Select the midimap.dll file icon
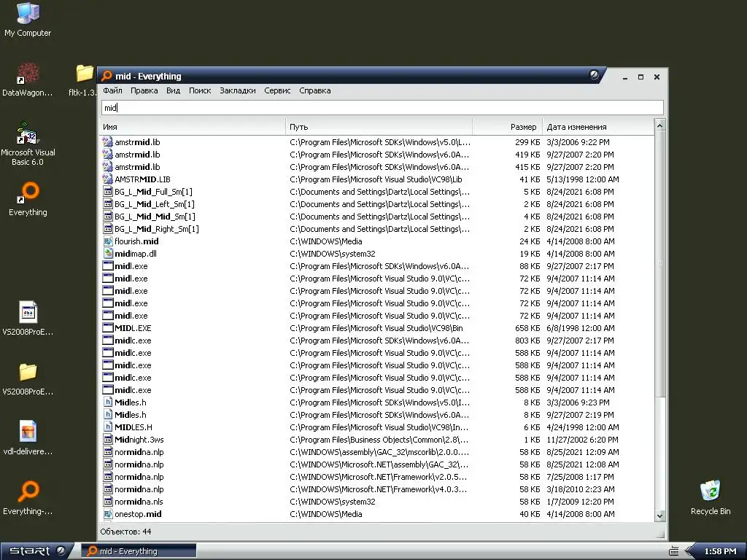This screenshot has width=747, height=560. click(108, 253)
